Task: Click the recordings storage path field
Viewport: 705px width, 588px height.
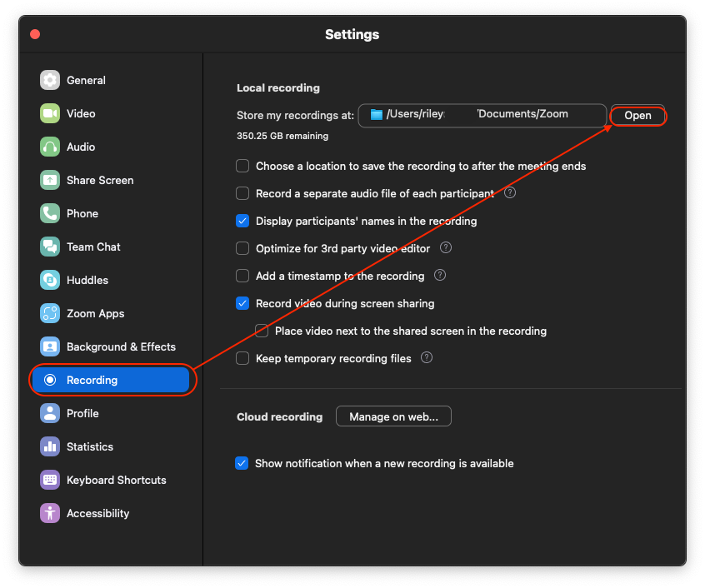Action: [482, 115]
